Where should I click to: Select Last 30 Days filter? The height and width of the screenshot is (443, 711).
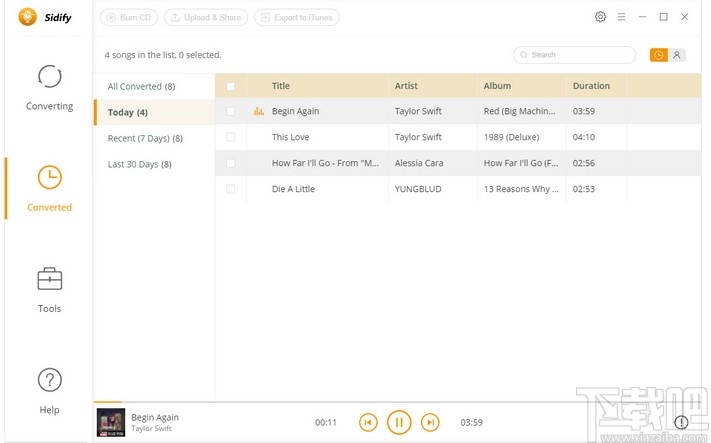tap(155, 164)
